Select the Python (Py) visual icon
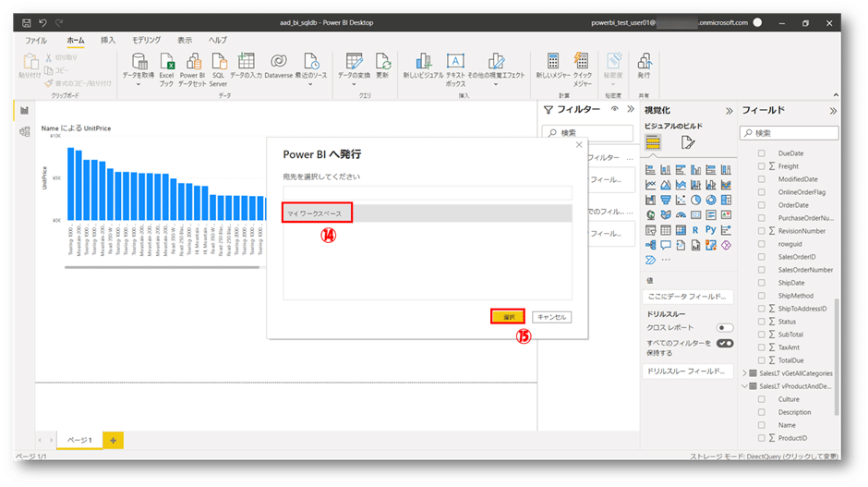The image size is (868, 487). [x=711, y=230]
